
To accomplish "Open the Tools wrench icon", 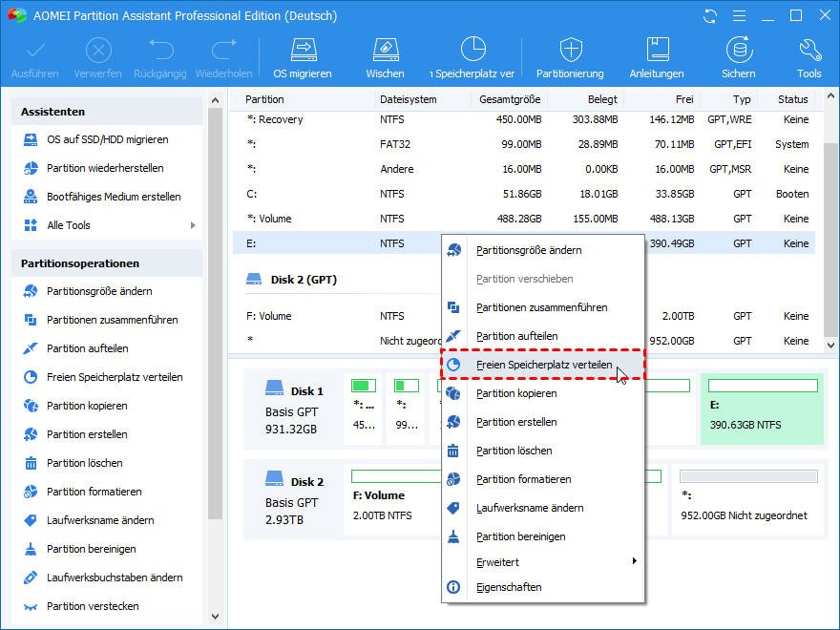I will (x=808, y=51).
